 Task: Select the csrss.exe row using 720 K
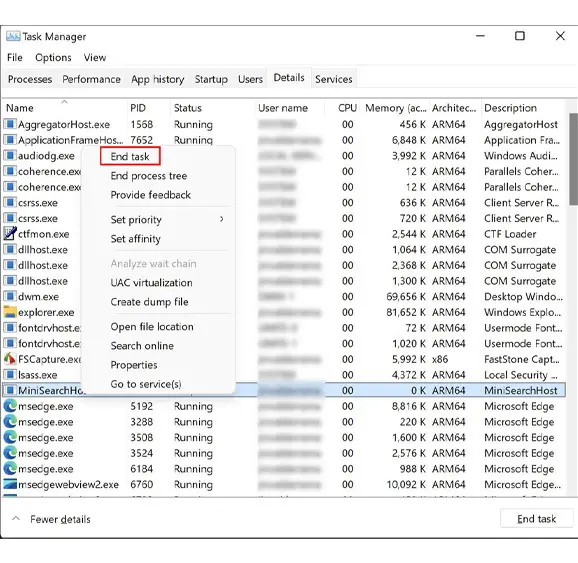(283, 218)
